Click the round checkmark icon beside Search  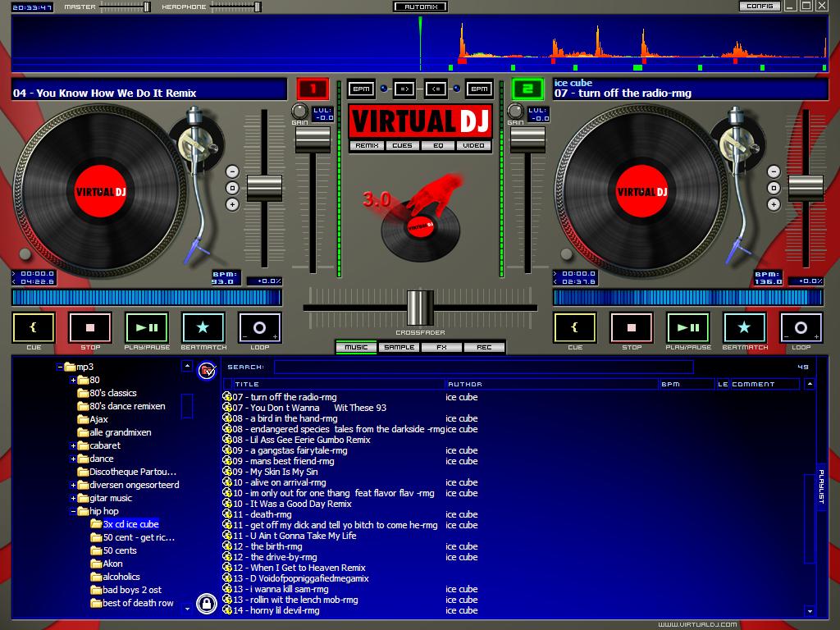pos(207,370)
